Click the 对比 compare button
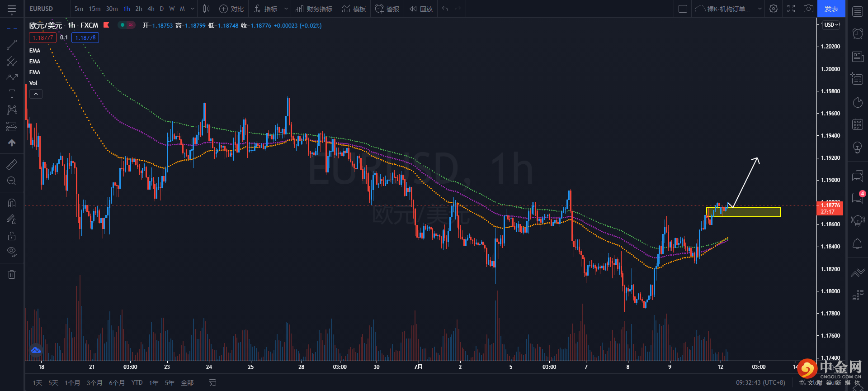Viewport: 868px width, 391px height. click(231, 9)
